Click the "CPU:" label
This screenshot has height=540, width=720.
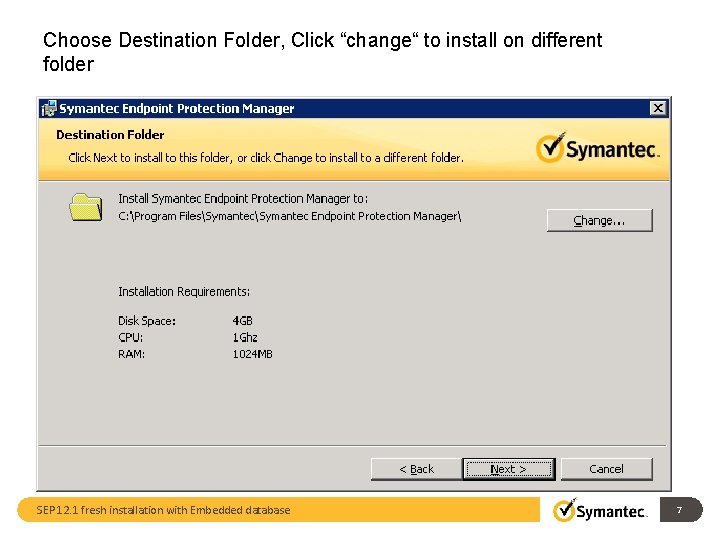point(130,338)
